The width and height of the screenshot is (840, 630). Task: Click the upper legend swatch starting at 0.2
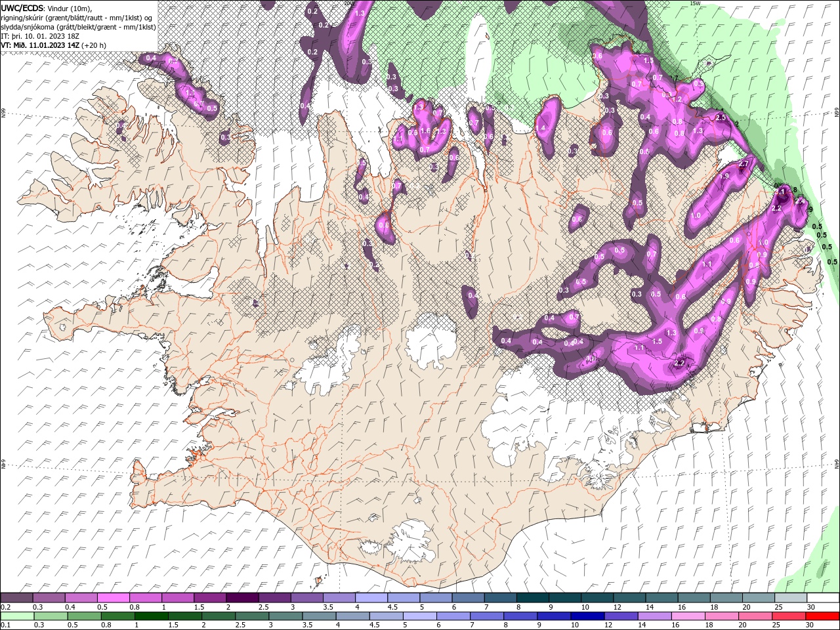(x=16, y=598)
